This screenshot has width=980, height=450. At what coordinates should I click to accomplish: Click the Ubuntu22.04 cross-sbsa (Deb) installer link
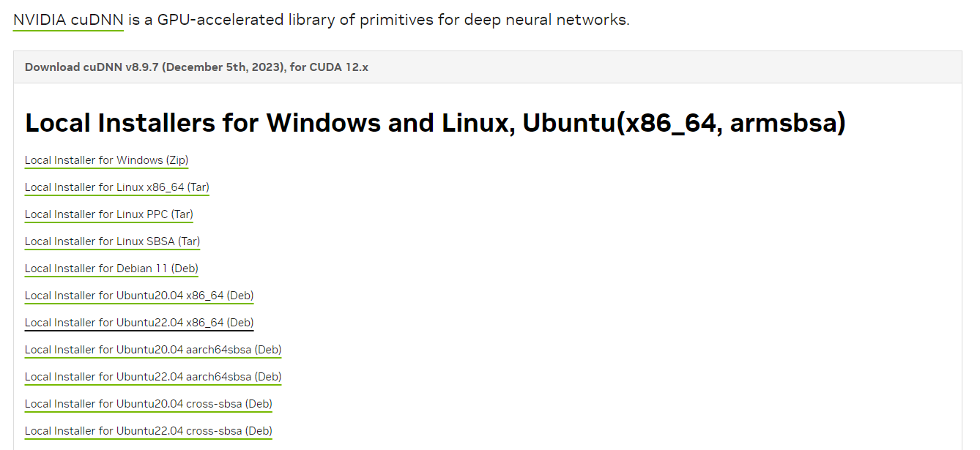[148, 431]
